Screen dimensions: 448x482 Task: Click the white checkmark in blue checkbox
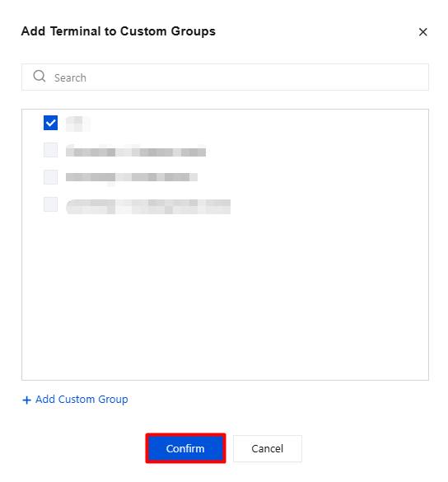[x=51, y=123]
